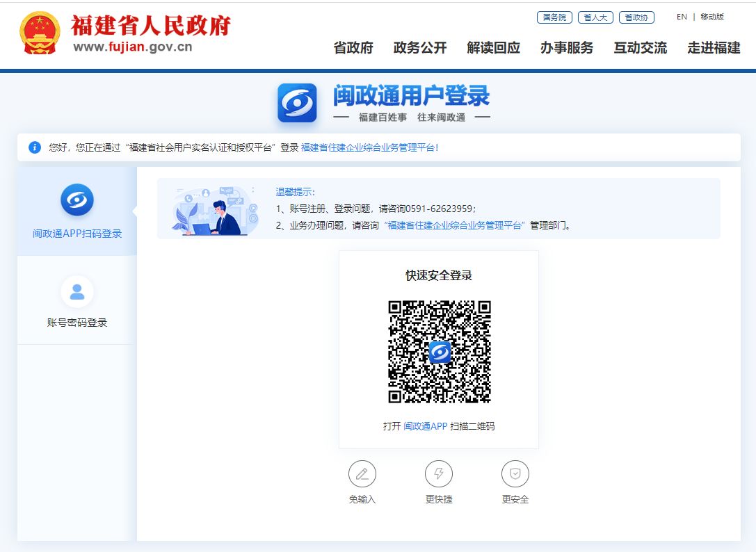Image resolution: width=756 pixels, height=552 pixels.
Task: Click the 省人大 button
Action: pos(595,17)
